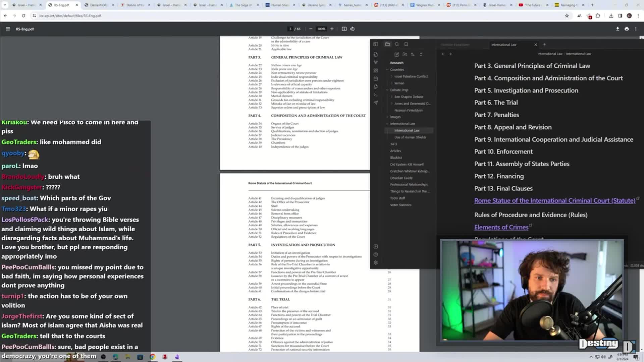644x362 pixels.
Task: Open Obsidian search panel icon
Action: tap(397, 44)
